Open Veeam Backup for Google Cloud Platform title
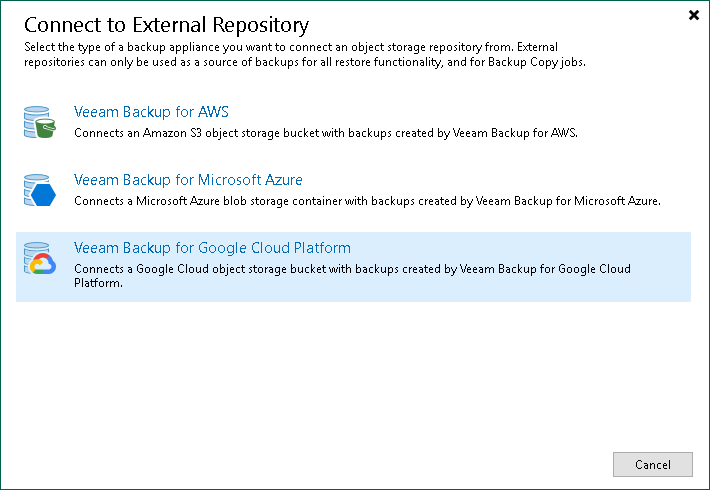Image resolution: width=710 pixels, height=490 pixels. click(x=212, y=248)
